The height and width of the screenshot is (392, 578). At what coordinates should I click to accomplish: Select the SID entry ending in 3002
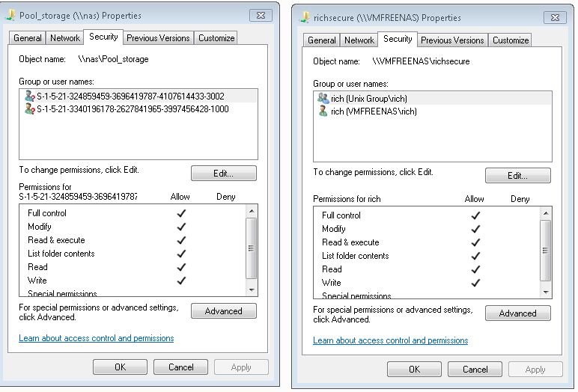[130, 97]
